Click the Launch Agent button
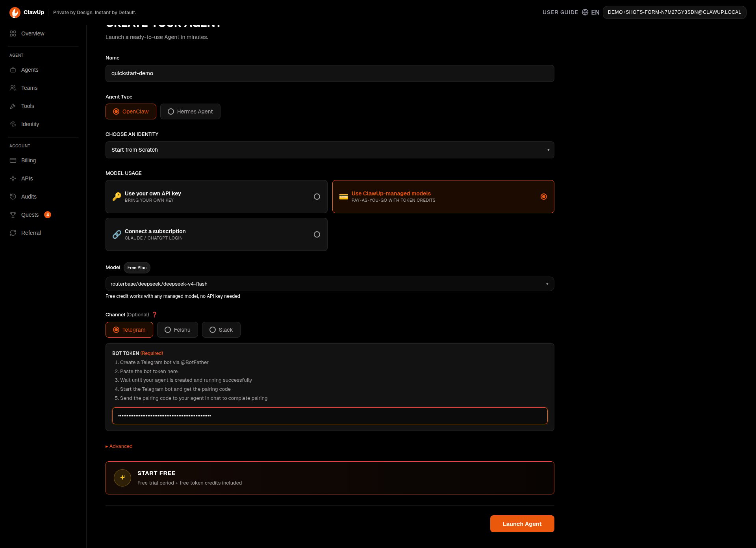 [x=522, y=524]
